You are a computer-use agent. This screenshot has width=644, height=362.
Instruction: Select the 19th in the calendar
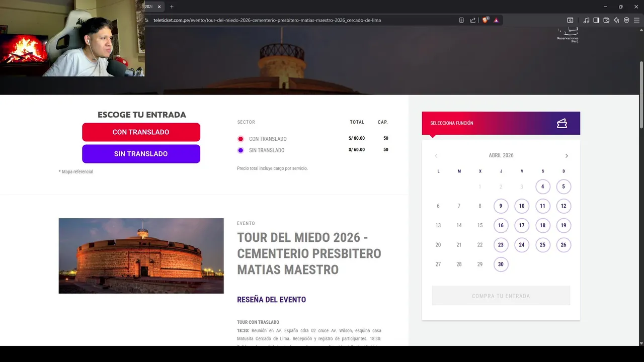click(563, 226)
